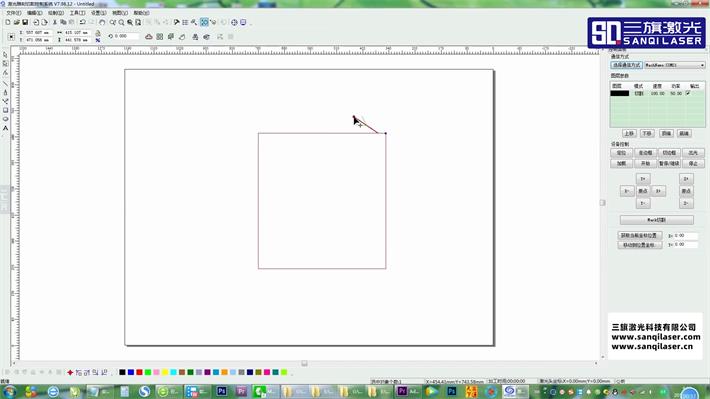Click the 开始 (Start) device button
The image size is (710, 399).
645,163
